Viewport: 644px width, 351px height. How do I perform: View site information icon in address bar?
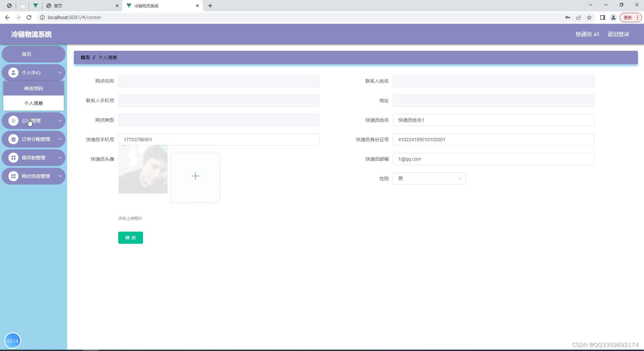(42, 17)
